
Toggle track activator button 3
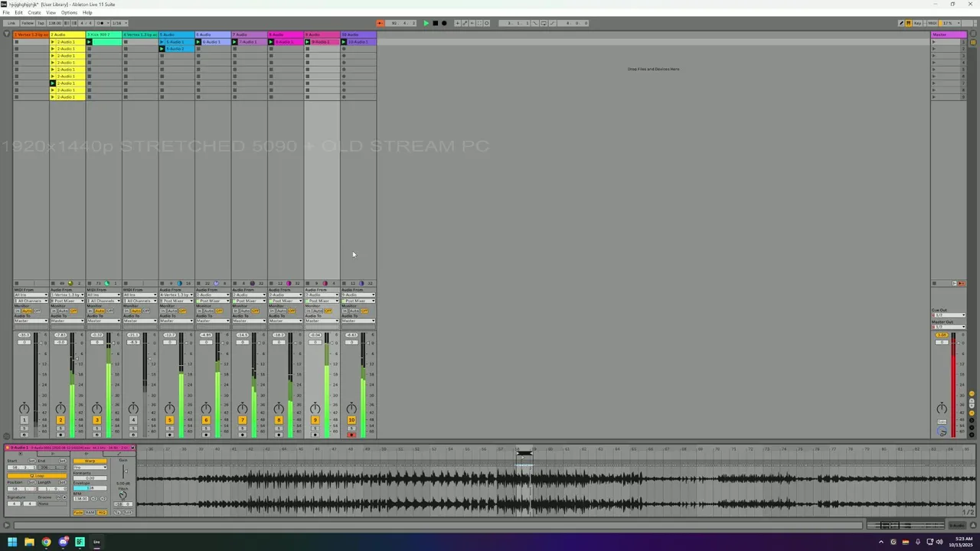coord(96,420)
